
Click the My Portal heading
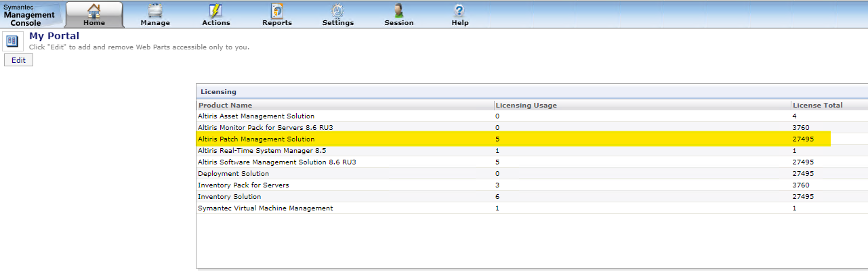point(54,36)
